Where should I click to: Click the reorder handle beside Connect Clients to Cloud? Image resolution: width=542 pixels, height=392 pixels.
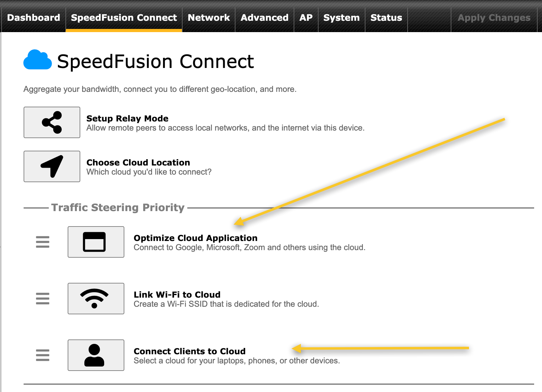pos(42,355)
